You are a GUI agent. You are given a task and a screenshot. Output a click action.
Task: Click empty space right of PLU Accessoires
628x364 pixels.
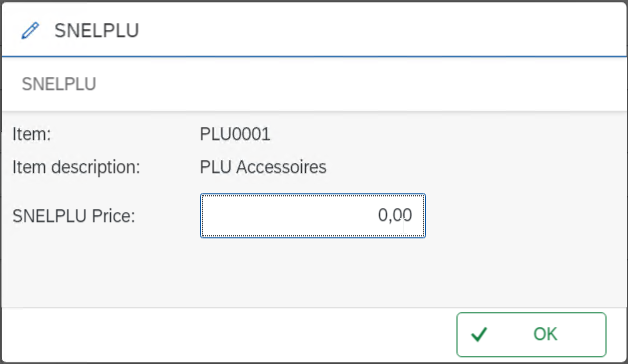pos(473,167)
